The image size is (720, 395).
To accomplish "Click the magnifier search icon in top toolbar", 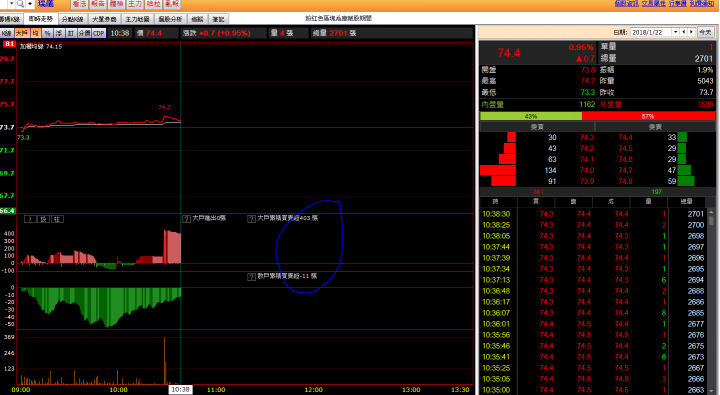I will (20, 4).
